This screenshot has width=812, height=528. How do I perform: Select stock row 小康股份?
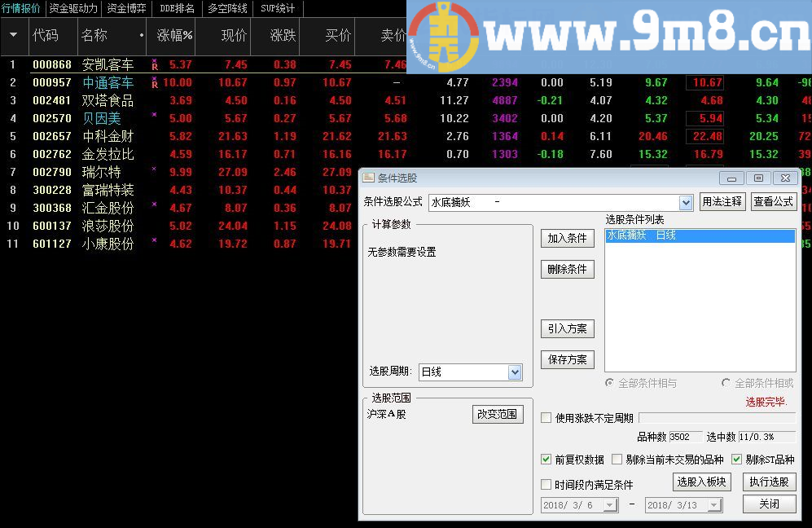178,244
